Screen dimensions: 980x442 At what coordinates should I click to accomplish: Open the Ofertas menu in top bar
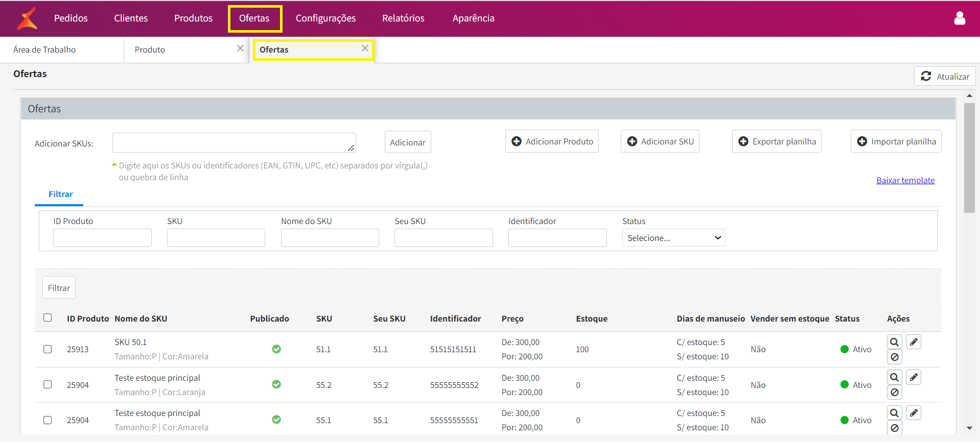[254, 18]
